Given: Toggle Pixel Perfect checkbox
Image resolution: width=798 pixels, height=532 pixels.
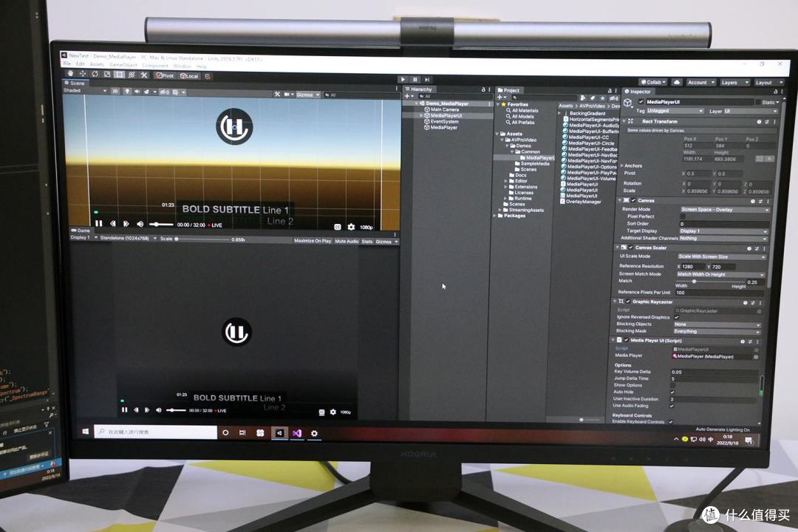Looking at the screenshot, I should pos(683,216).
